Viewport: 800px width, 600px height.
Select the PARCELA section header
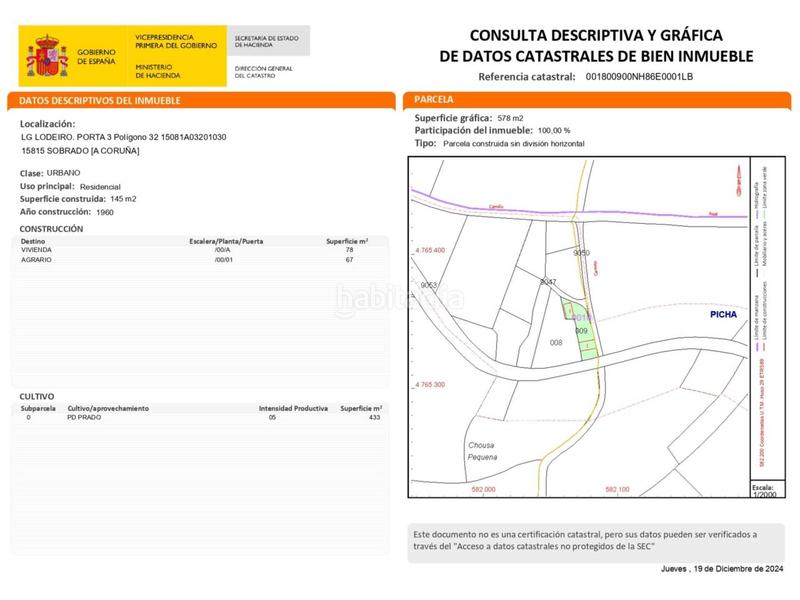434,100
